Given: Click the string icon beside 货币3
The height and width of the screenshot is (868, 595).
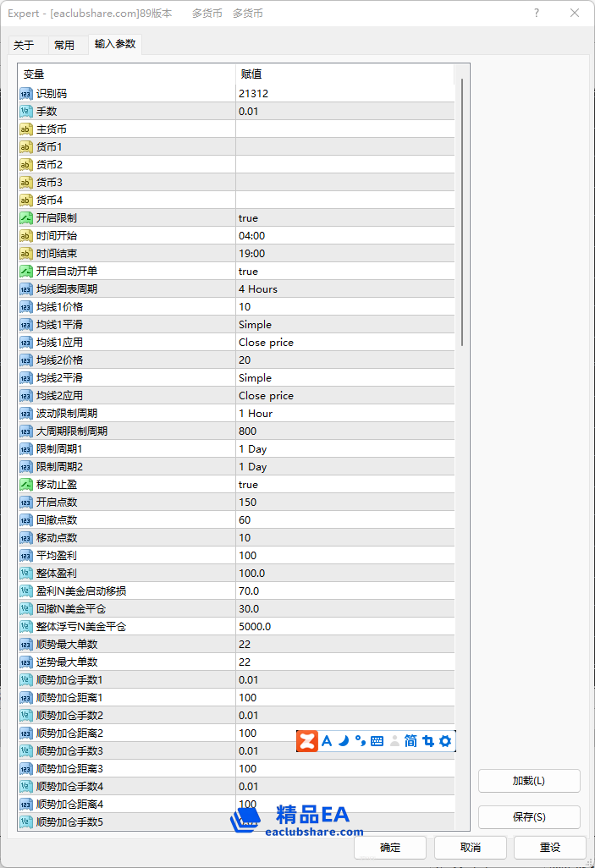Looking at the screenshot, I should (26, 182).
